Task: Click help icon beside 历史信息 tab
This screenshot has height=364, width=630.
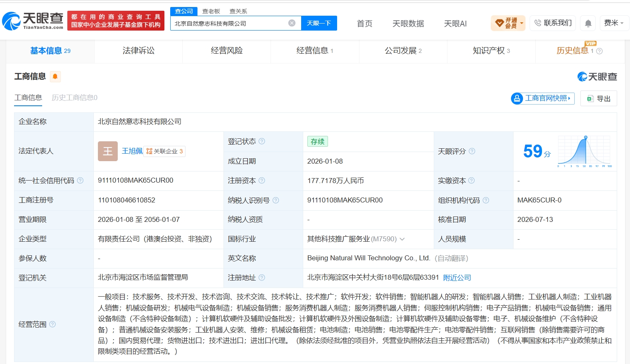Action: pyautogui.click(x=599, y=51)
